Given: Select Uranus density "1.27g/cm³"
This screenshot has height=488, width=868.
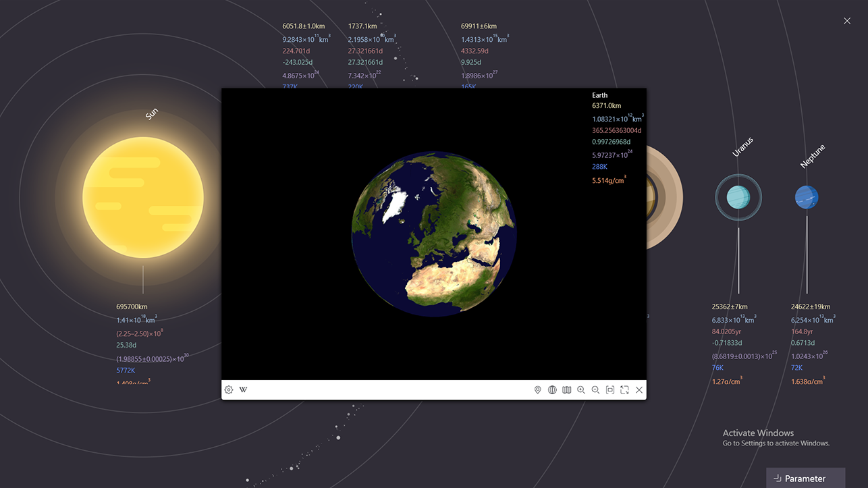Looking at the screenshot, I should coord(727,381).
